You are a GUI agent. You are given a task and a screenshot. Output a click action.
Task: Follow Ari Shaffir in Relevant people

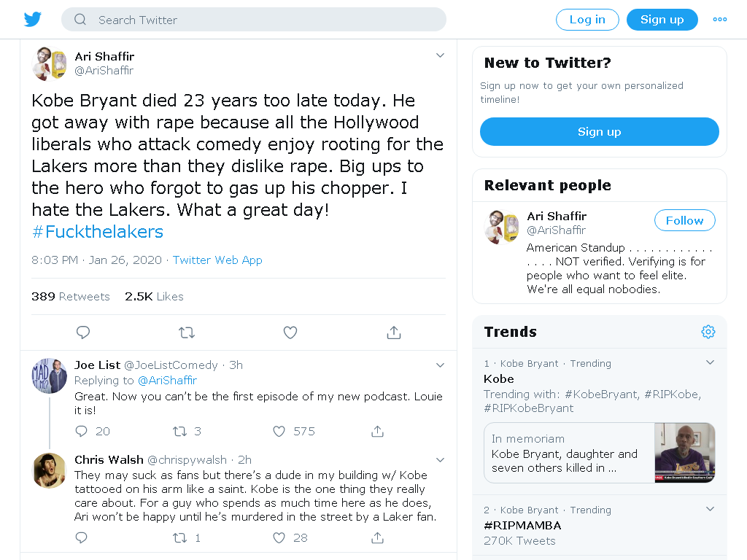point(684,220)
